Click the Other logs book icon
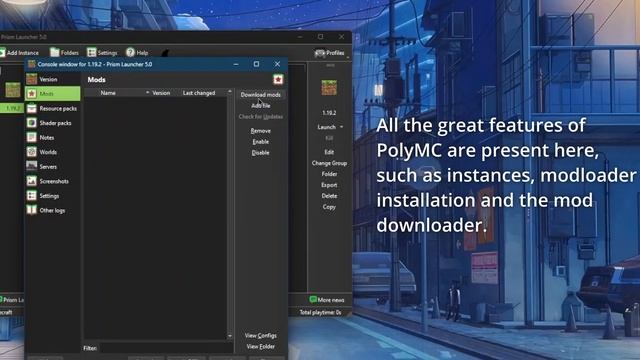The width and height of the screenshot is (640, 360). [31, 210]
